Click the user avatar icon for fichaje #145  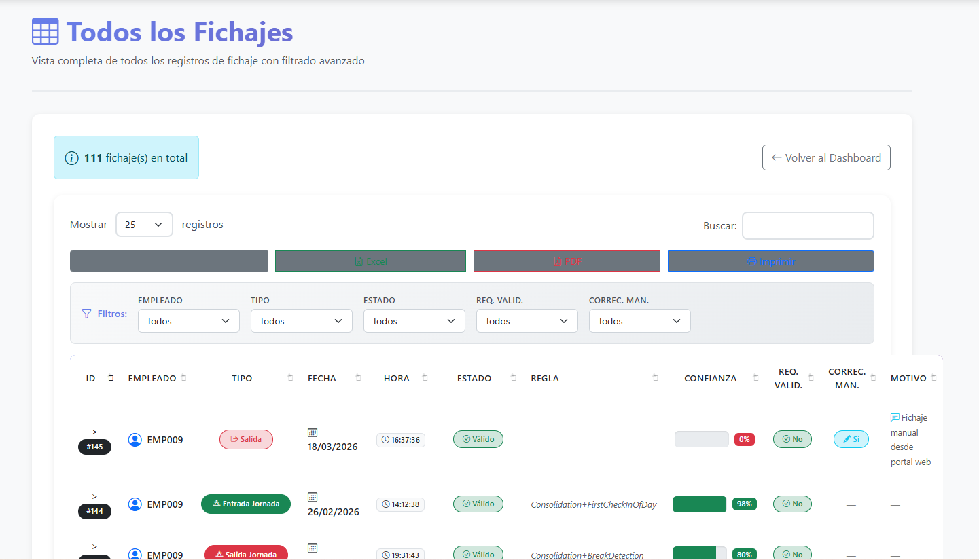tap(135, 440)
